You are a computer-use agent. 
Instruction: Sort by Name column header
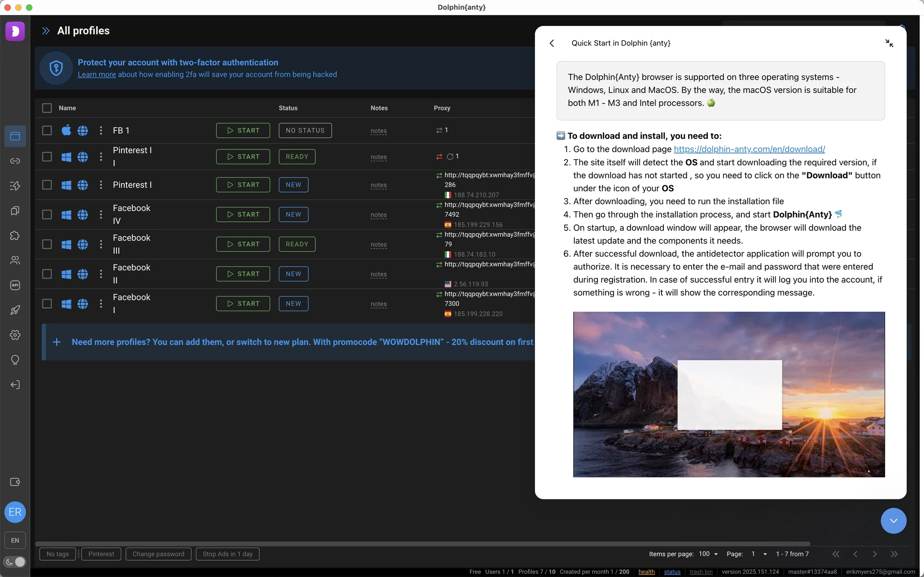click(67, 108)
